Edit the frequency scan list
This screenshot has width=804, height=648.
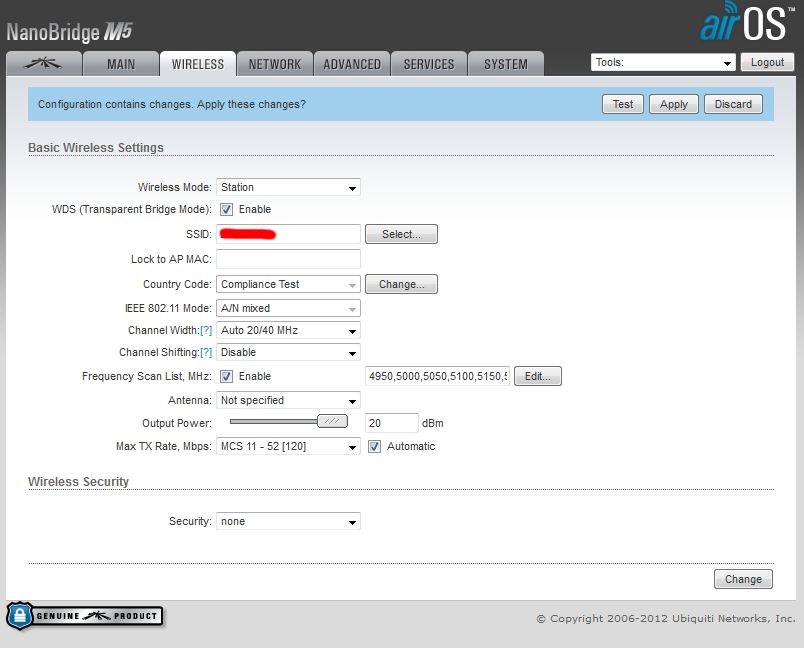point(537,376)
